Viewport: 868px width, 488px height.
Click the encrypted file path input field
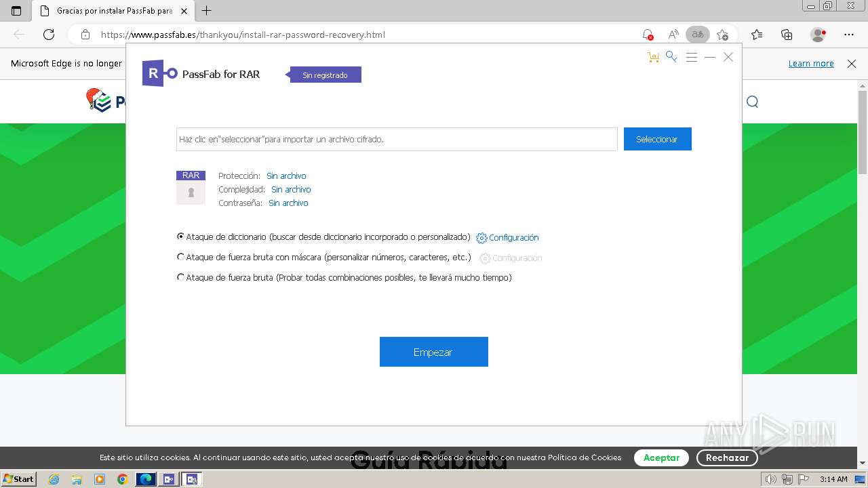click(397, 139)
